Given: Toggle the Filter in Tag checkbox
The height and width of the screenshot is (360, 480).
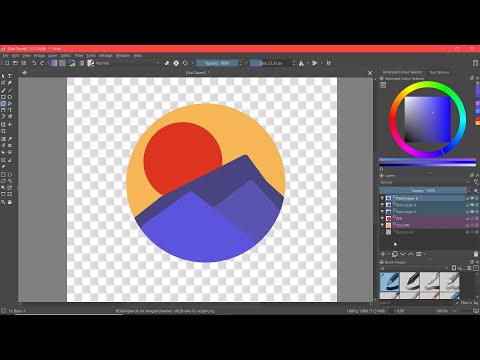Looking at the screenshot, I should click(x=457, y=303).
